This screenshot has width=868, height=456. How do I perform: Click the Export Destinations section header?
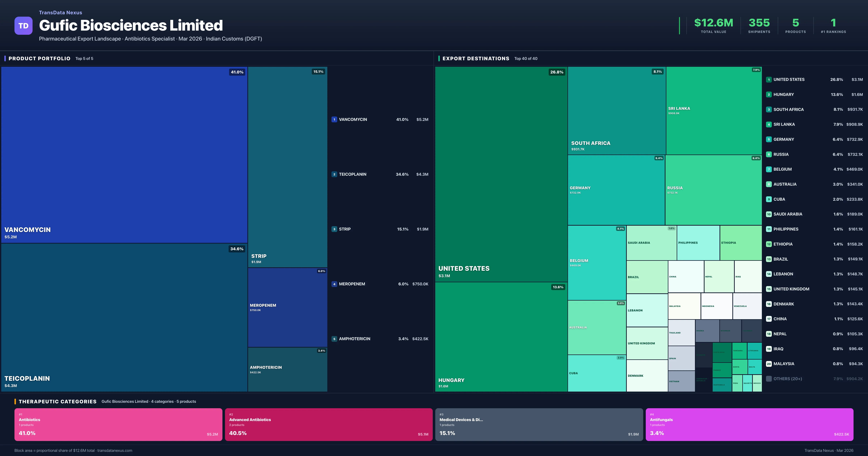[475, 59]
